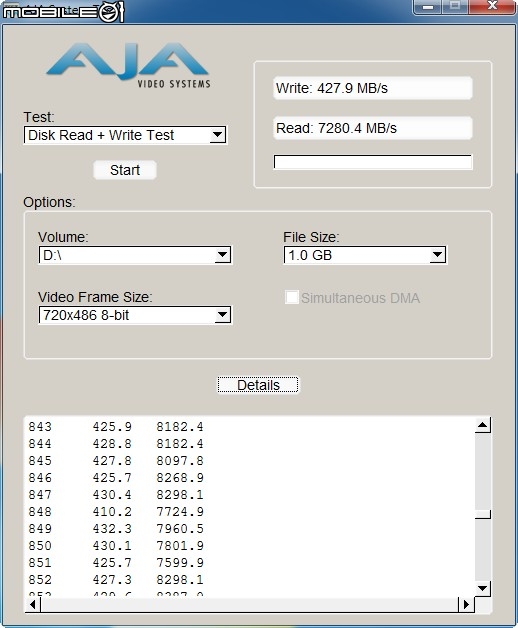Select result row 850 with 7801.9
Screen dimensions: 518x628
pyautogui.click(x=116, y=546)
